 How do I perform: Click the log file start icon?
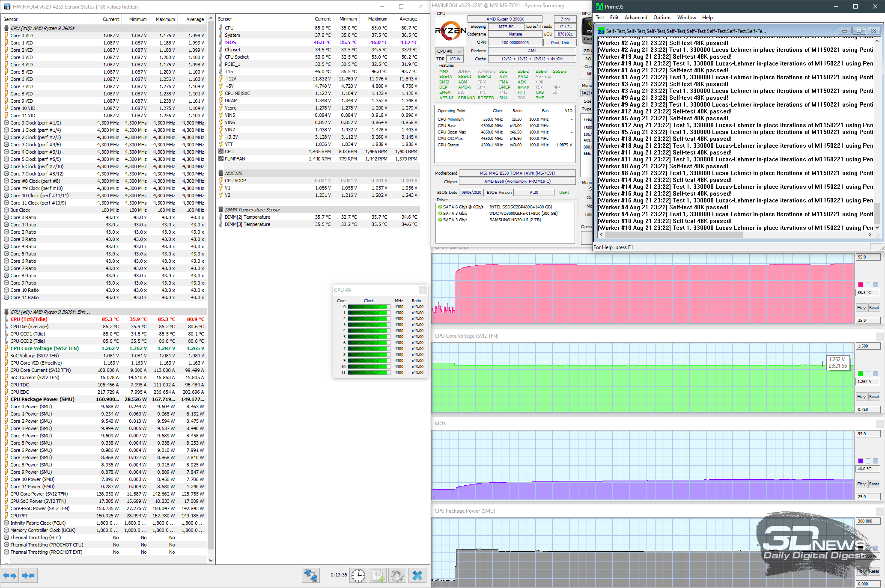click(x=378, y=576)
